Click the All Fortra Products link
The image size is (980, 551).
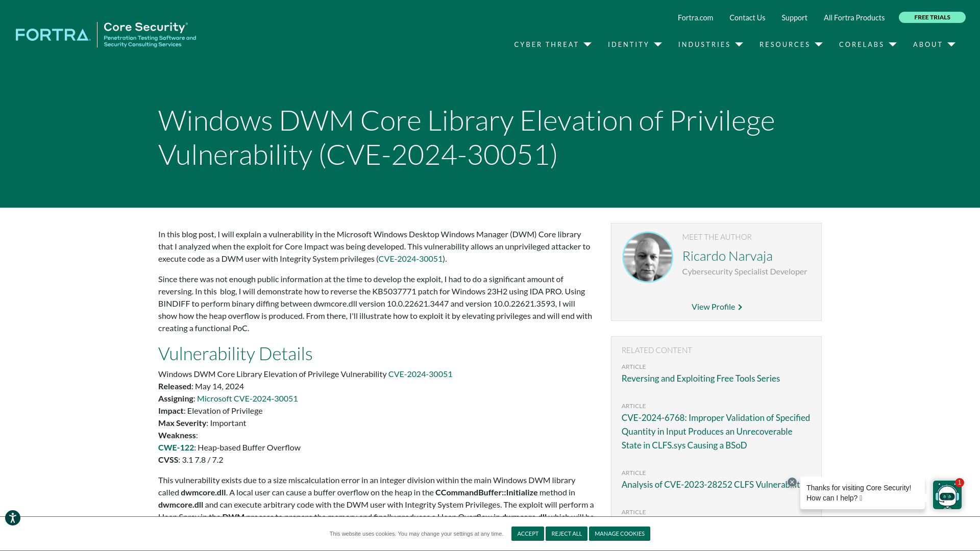point(854,17)
